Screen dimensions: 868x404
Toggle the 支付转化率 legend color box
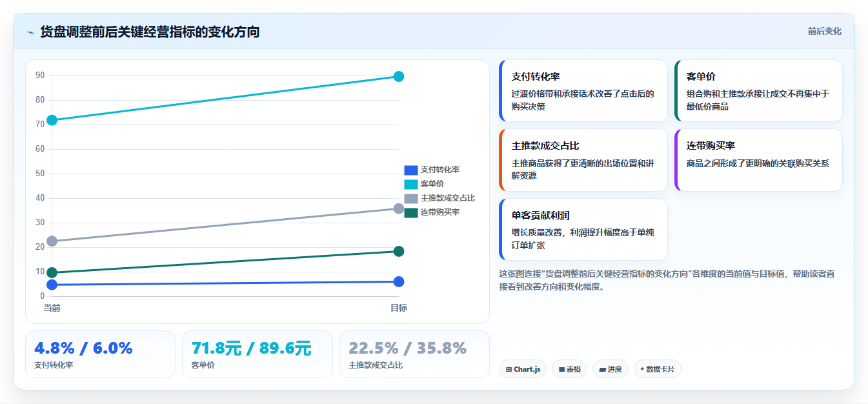pos(411,170)
